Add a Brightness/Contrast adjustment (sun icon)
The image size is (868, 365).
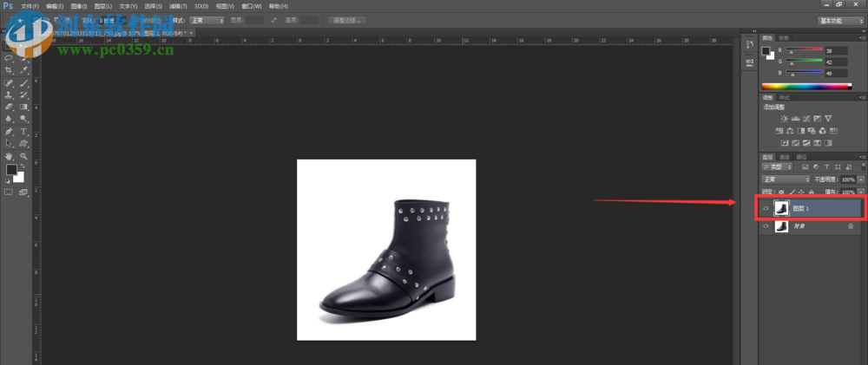coord(785,118)
